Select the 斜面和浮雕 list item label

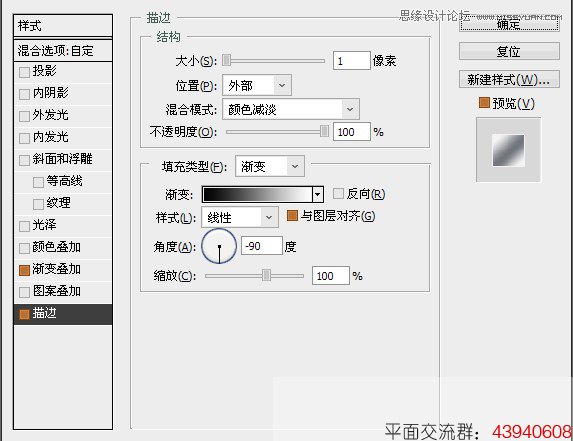[62, 159]
